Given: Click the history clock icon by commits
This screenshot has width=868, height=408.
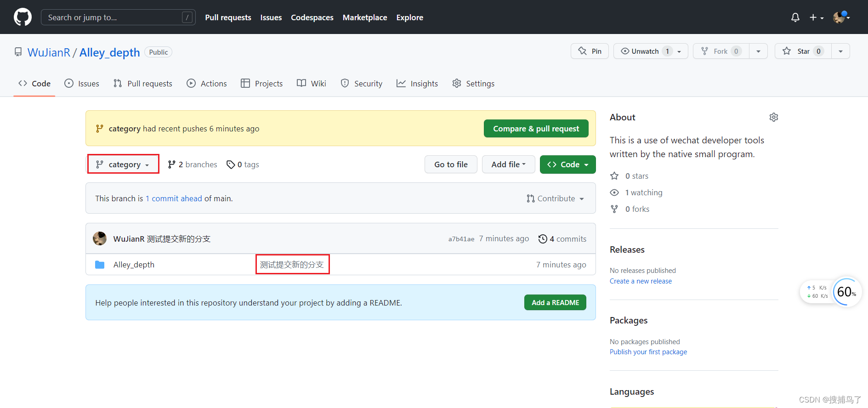Looking at the screenshot, I should [x=543, y=239].
